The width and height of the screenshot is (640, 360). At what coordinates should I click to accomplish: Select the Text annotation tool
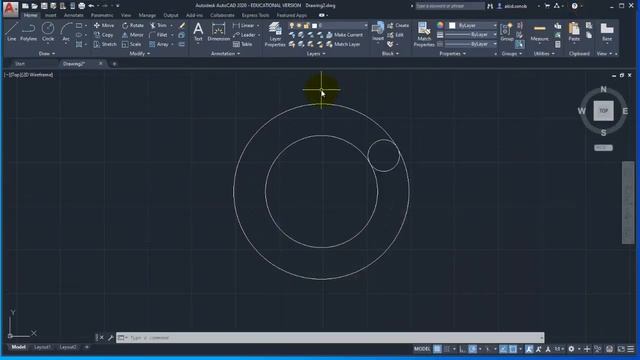198,32
